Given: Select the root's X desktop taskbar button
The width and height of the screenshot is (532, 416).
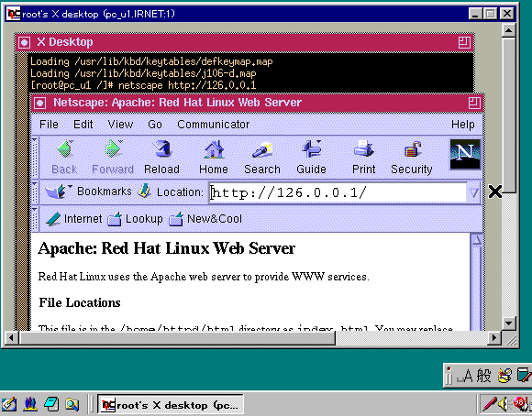Looking at the screenshot, I should click(x=171, y=404).
